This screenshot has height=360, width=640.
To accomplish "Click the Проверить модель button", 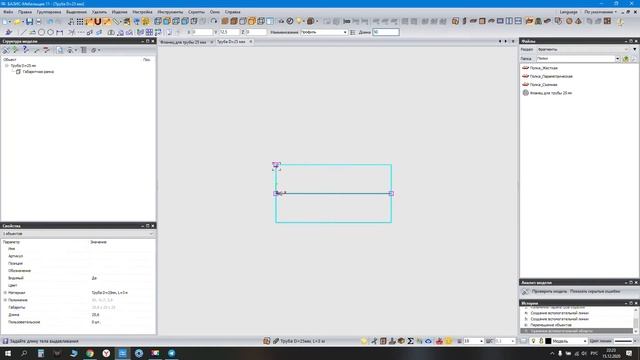I will click(549, 291).
